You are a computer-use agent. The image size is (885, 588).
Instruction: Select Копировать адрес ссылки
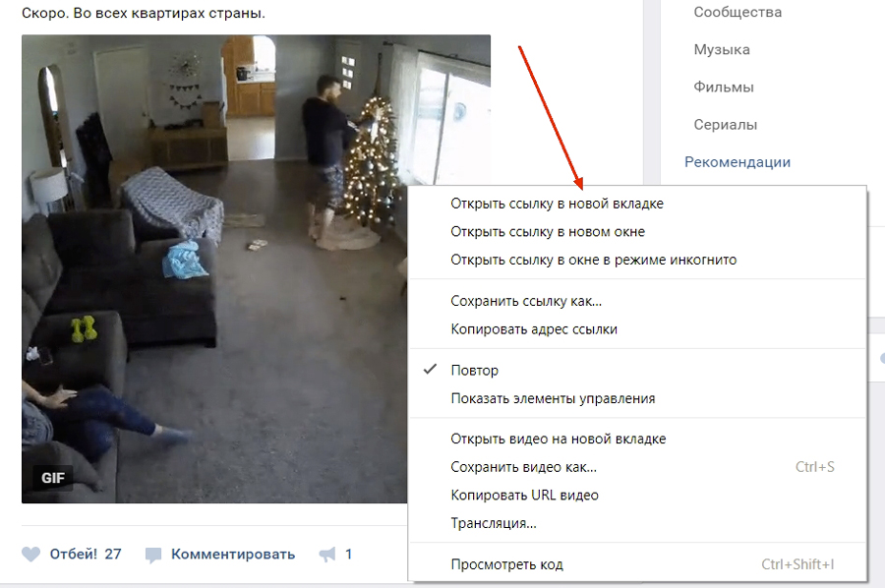637,329
